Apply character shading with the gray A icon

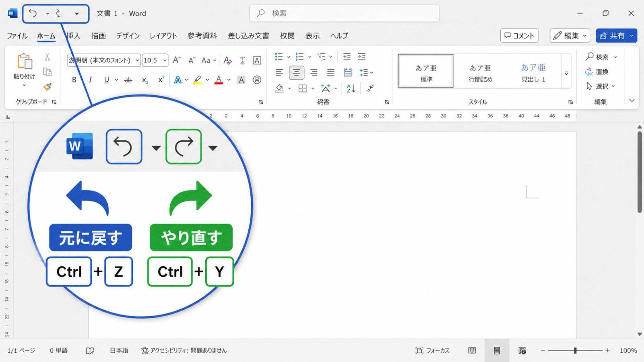[242, 80]
